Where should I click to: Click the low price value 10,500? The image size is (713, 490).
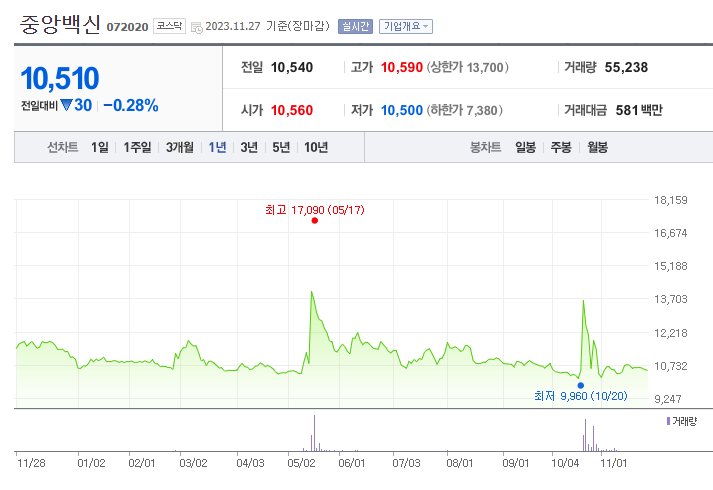pos(402,110)
